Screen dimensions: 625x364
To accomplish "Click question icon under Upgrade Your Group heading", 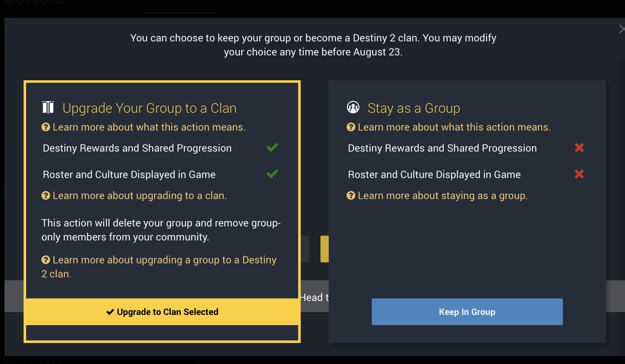I will tap(46, 127).
